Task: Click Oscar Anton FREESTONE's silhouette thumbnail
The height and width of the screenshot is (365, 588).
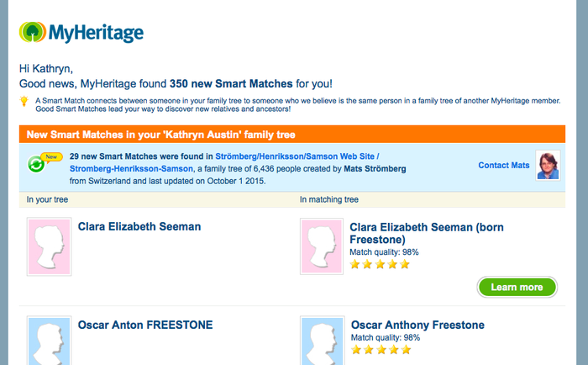Action: click(49, 341)
